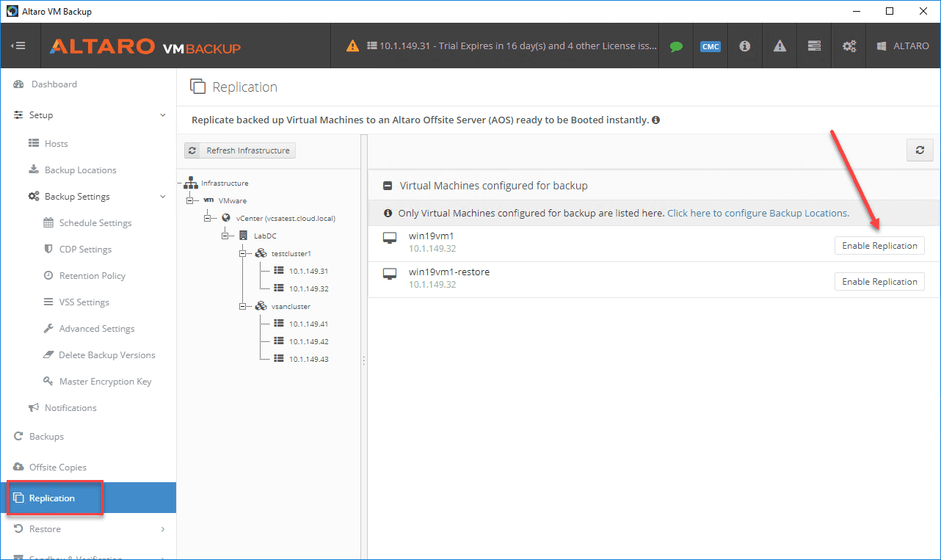Click the CMC icon in header

pos(710,46)
